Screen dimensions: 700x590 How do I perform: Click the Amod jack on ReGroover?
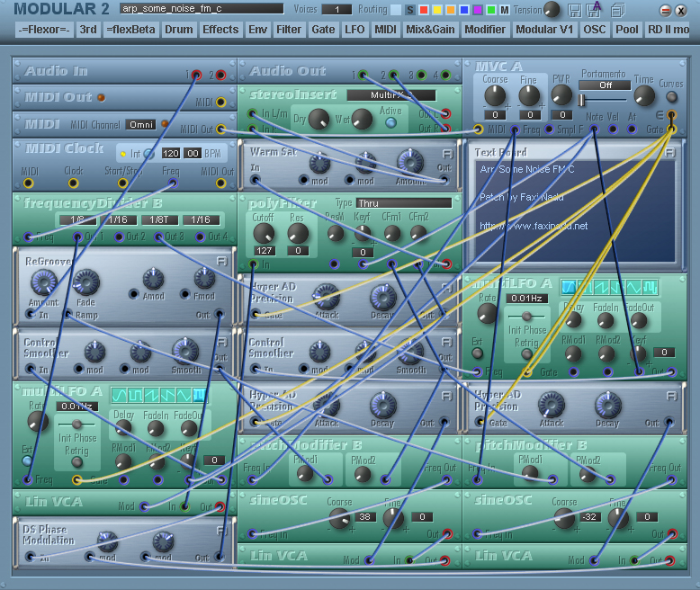coord(133,294)
